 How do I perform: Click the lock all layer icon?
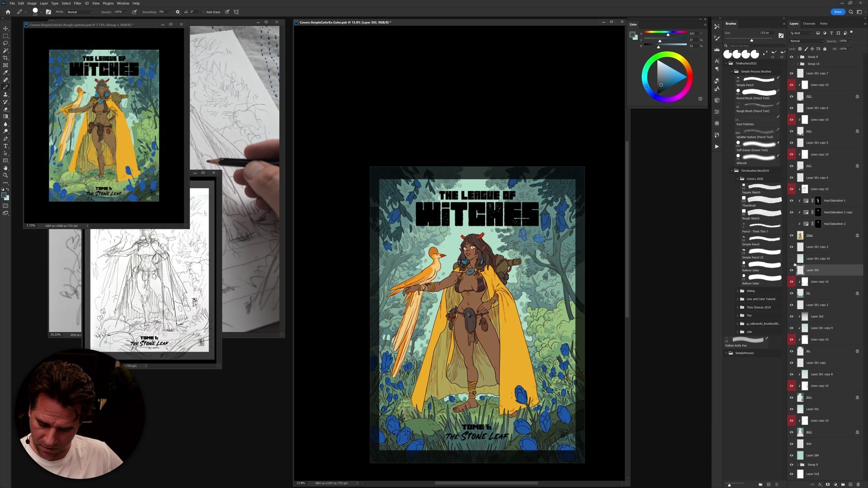825,49
